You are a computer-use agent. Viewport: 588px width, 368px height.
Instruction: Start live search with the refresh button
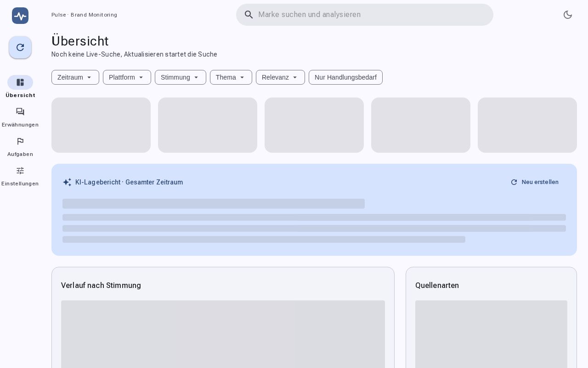tap(20, 47)
